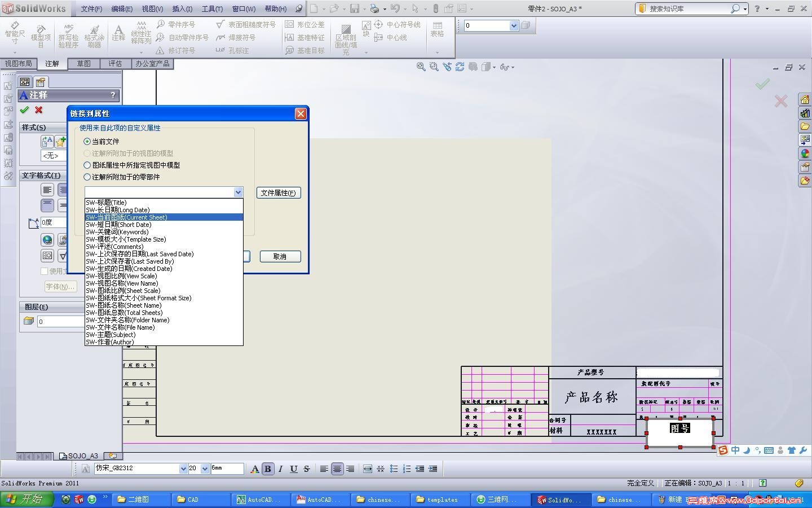
Task: Expand the 线性注释阵列 dropdown arrow
Action: pyautogui.click(x=141, y=52)
